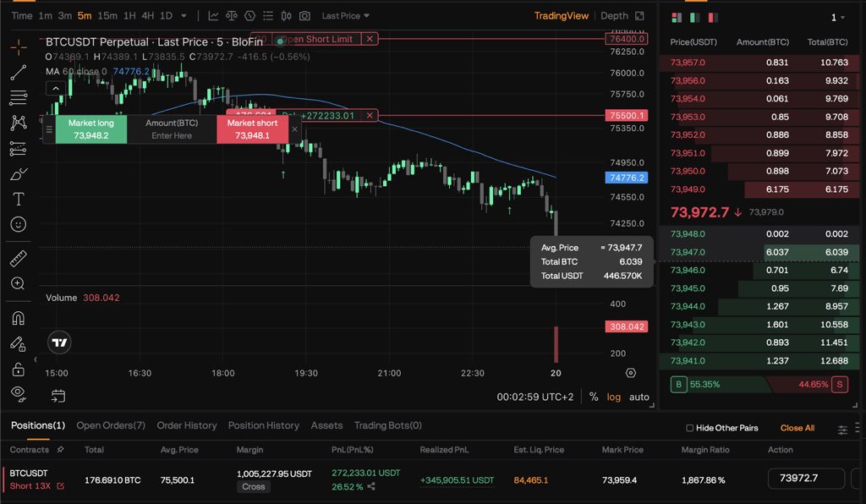
Task: Open the candlestick chart type icon
Action: point(286,16)
